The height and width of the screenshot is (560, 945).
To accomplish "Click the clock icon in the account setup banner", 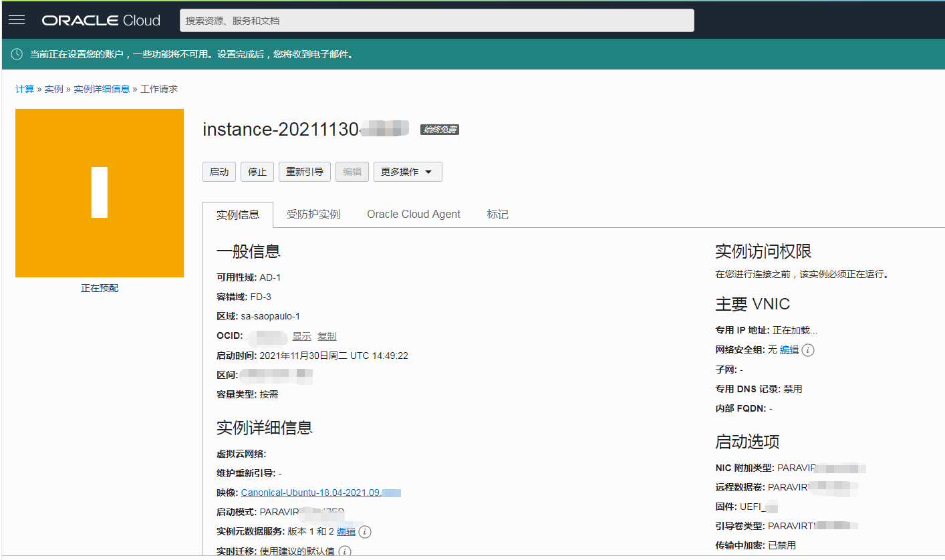I will tap(17, 54).
